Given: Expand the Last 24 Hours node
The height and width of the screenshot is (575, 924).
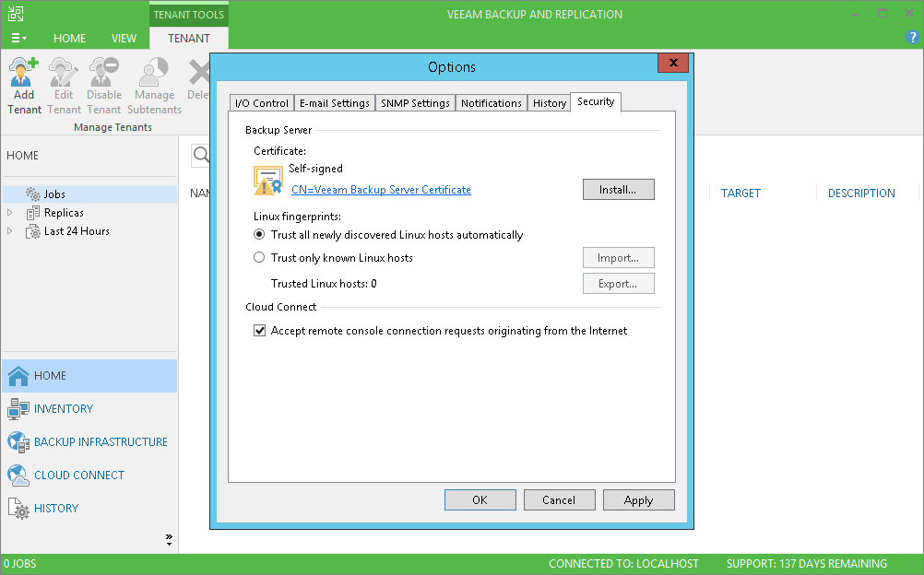Looking at the screenshot, I should (x=9, y=231).
